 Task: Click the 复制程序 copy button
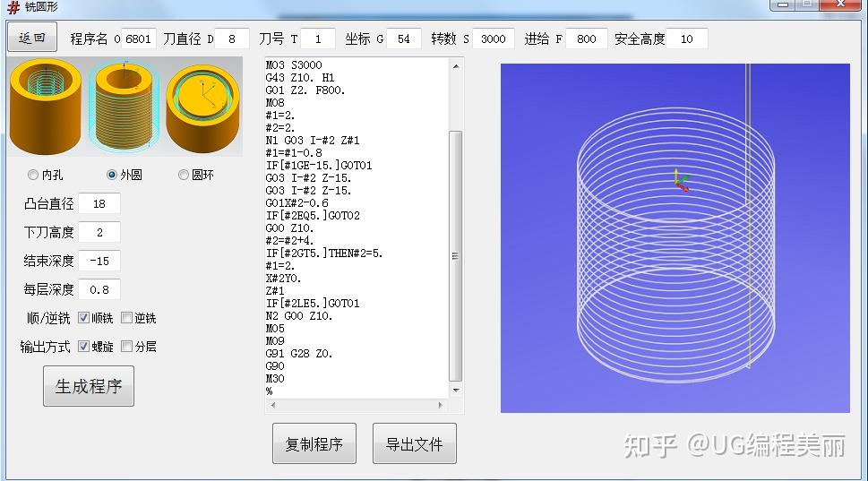314,444
